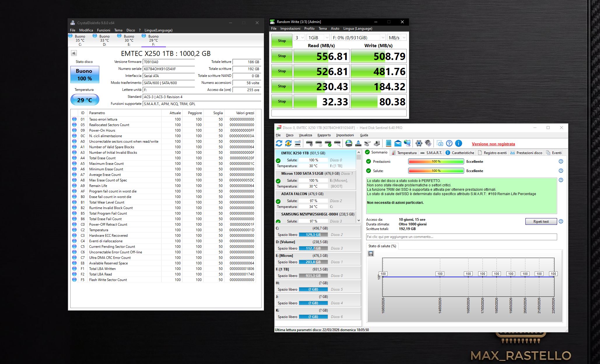Open the Registro eventi tab
This screenshot has width=600, height=364.
click(x=492, y=153)
